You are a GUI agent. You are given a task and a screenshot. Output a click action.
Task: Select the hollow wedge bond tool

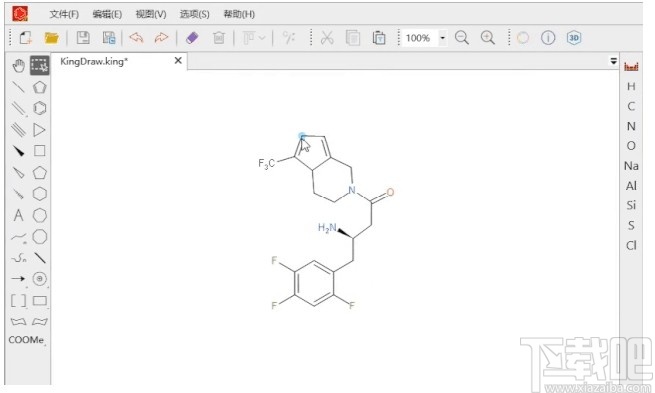[18, 172]
